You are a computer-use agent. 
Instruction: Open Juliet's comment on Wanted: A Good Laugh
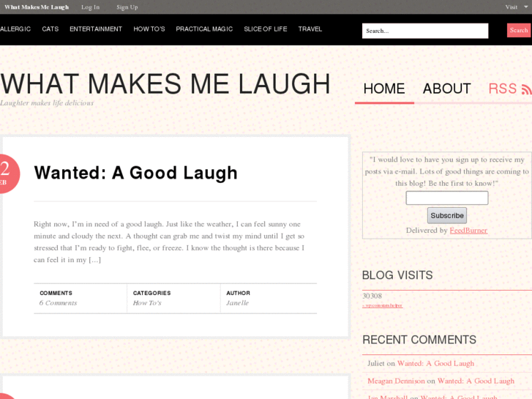coord(435,364)
